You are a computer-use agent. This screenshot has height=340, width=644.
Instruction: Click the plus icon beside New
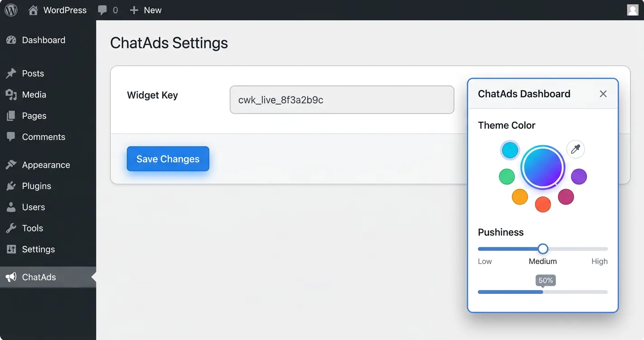tap(133, 10)
